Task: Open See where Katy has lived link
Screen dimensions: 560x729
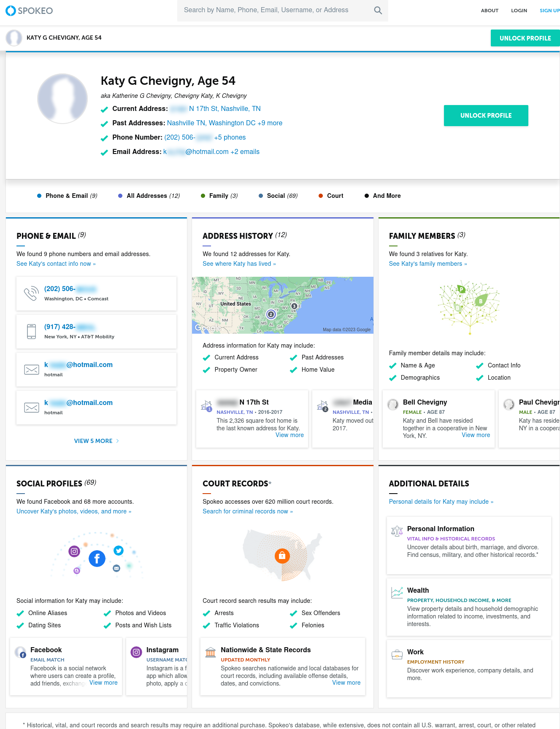Action: coord(239,264)
